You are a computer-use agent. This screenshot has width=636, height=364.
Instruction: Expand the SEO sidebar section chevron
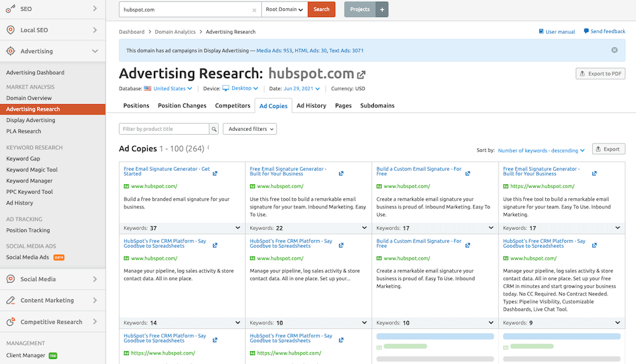click(95, 8)
